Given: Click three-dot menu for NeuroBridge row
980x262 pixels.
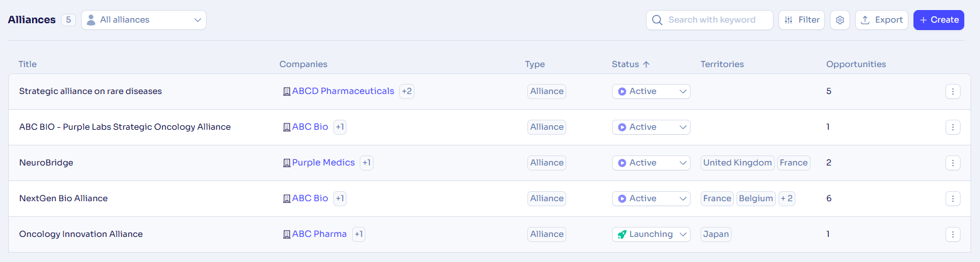Looking at the screenshot, I should click(953, 163).
